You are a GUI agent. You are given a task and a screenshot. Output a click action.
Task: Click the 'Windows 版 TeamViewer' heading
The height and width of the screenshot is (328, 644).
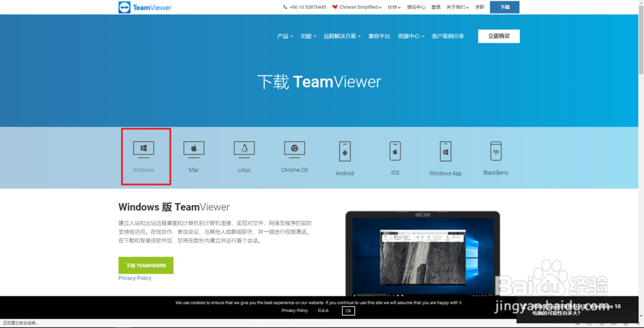click(174, 207)
